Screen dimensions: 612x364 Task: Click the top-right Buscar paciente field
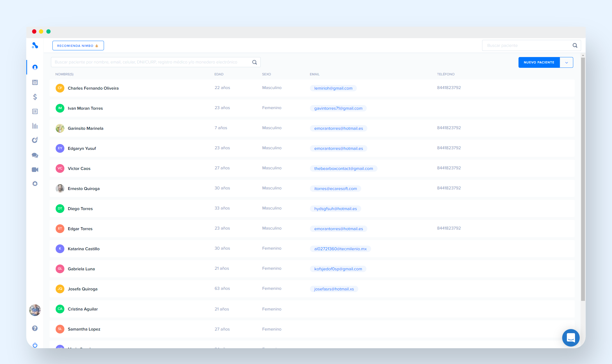pyautogui.click(x=527, y=45)
